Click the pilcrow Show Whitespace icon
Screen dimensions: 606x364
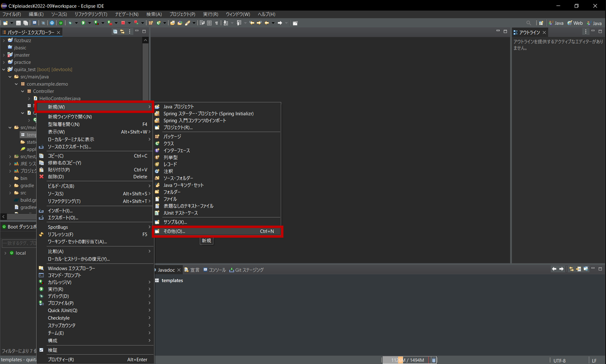[216, 23]
